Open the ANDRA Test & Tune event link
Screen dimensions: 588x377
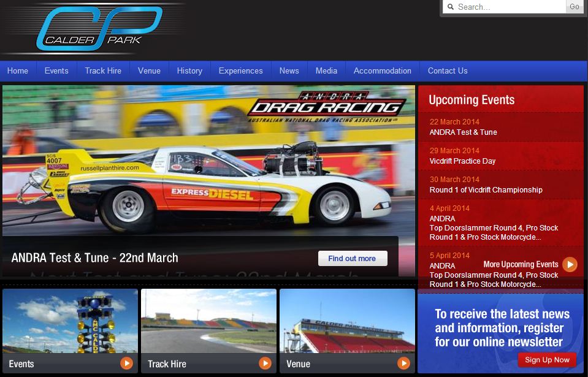[x=463, y=132]
